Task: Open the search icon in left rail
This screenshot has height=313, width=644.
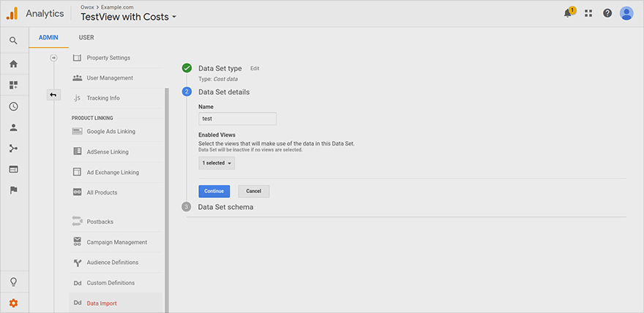Action: [14, 41]
